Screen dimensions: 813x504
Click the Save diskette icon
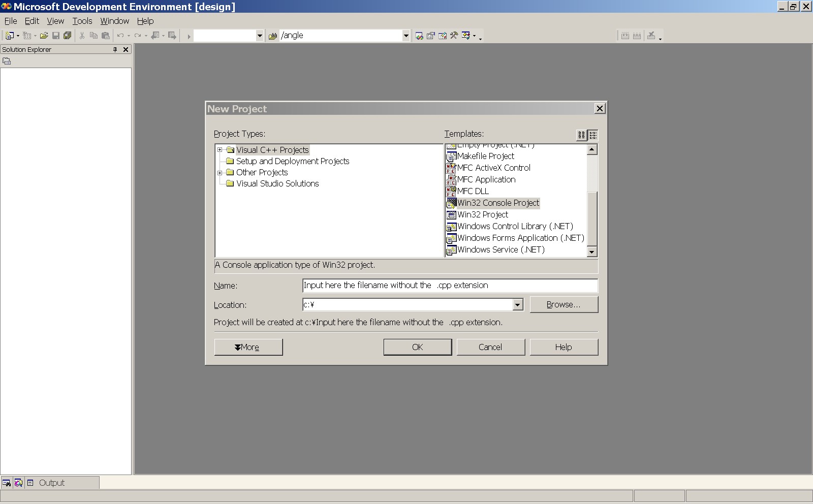coord(56,36)
